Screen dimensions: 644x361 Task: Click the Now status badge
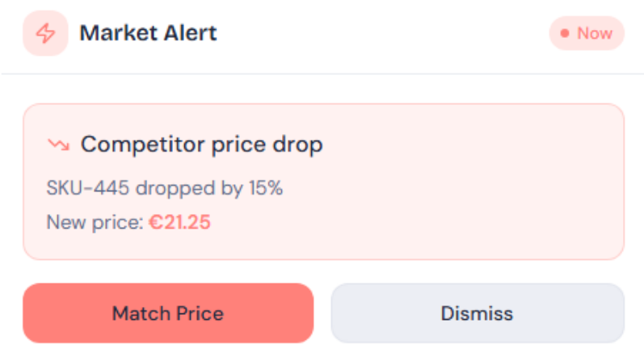(x=586, y=34)
